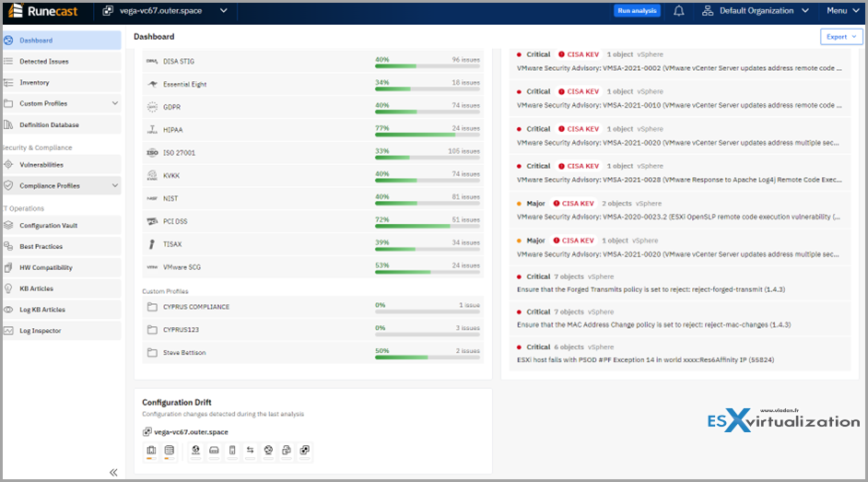Click Configuration Drift network globe icon
This screenshot has height=482, width=868.
coord(195,451)
